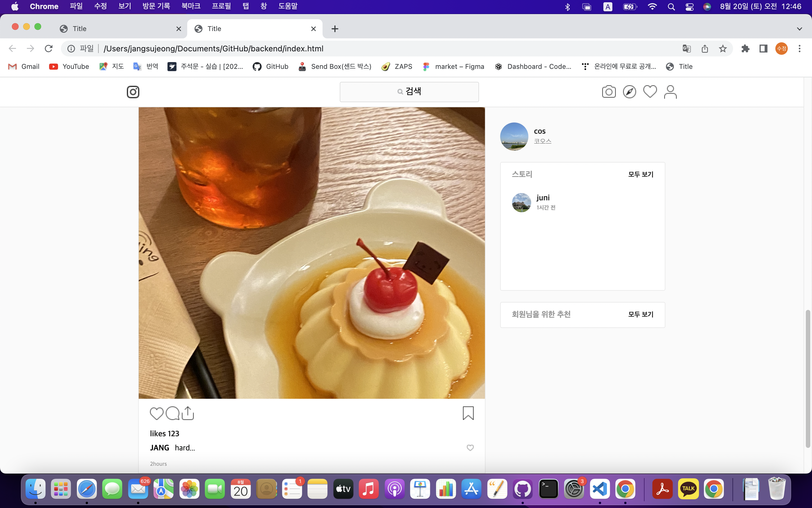This screenshot has width=812, height=508.
Task: Click the search field labeled 검색
Action: click(x=409, y=92)
